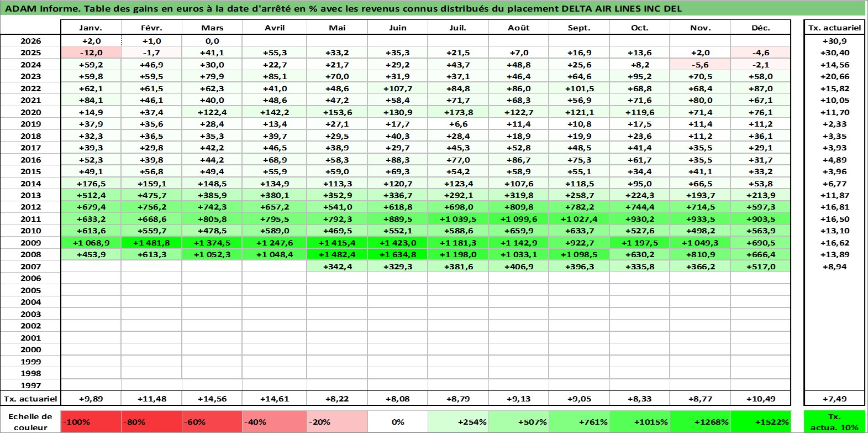Click the 'Tx. actuariel' bottom row label
The image size is (868, 433).
tap(30, 399)
